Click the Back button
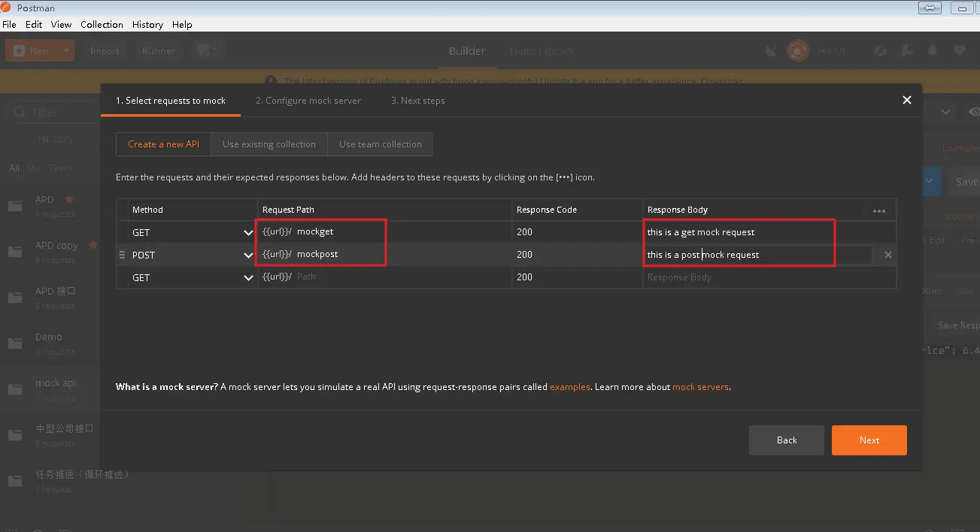980x532 pixels. [787, 440]
